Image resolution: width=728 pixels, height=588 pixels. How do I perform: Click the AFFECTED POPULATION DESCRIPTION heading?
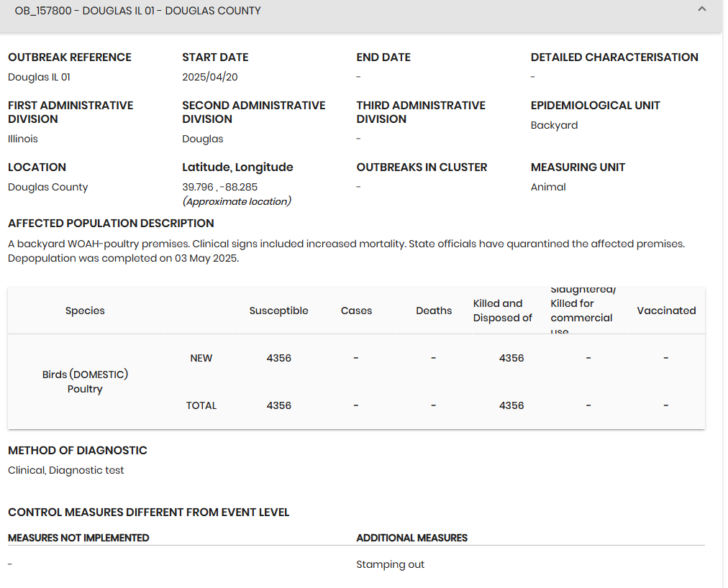click(111, 224)
